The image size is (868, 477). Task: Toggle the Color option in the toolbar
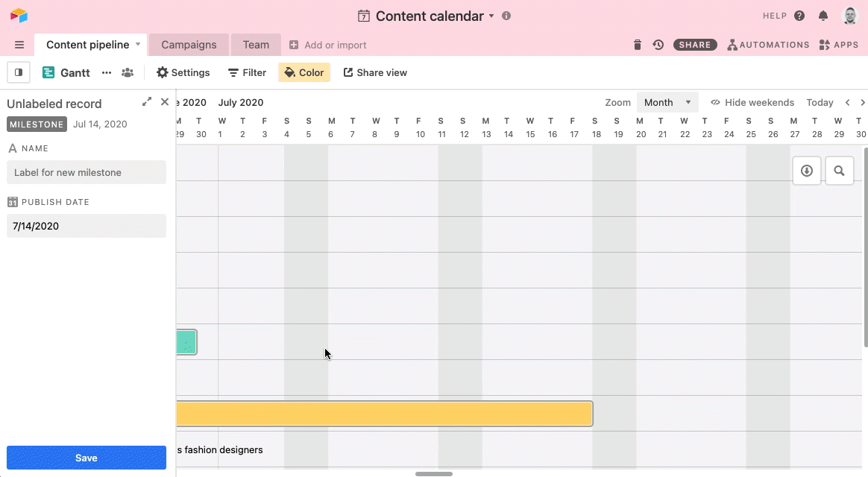304,72
